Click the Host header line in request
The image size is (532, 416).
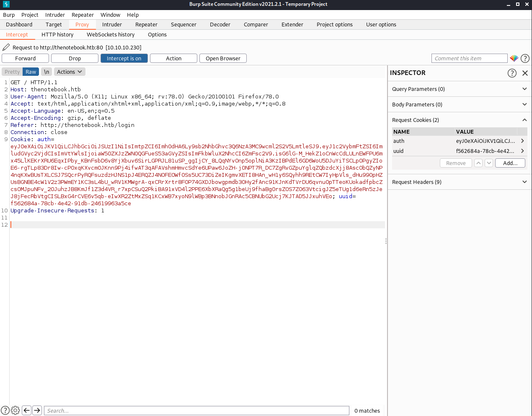point(46,89)
